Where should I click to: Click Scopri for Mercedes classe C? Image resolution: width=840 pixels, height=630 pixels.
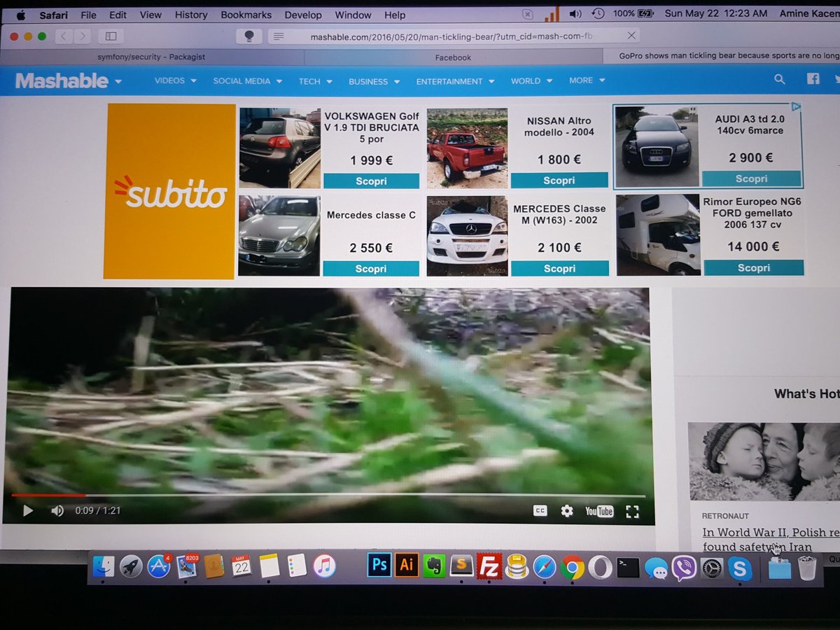[371, 269]
